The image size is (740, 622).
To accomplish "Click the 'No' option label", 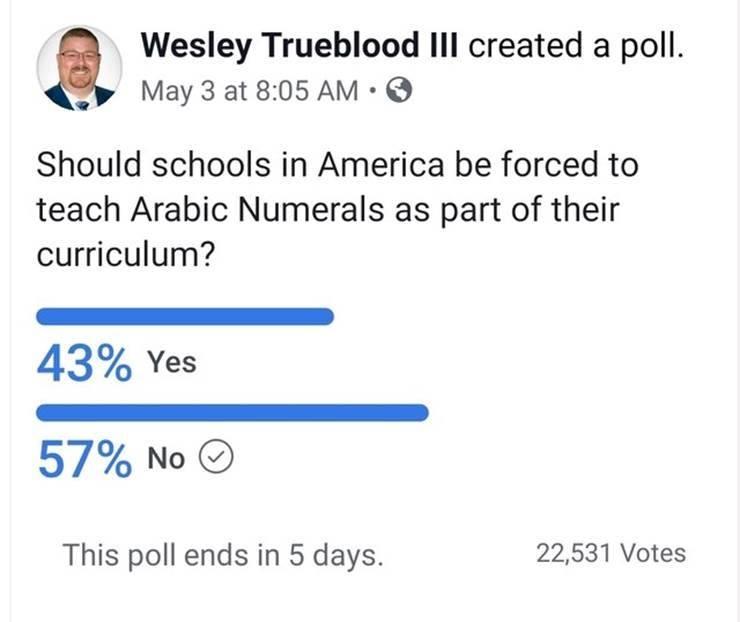I will click(166, 458).
